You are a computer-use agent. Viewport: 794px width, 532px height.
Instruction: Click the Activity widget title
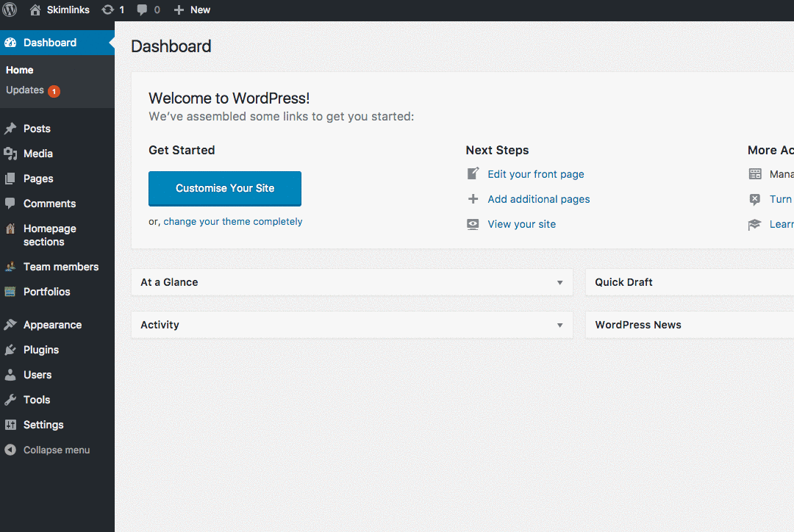(x=160, y=325)
